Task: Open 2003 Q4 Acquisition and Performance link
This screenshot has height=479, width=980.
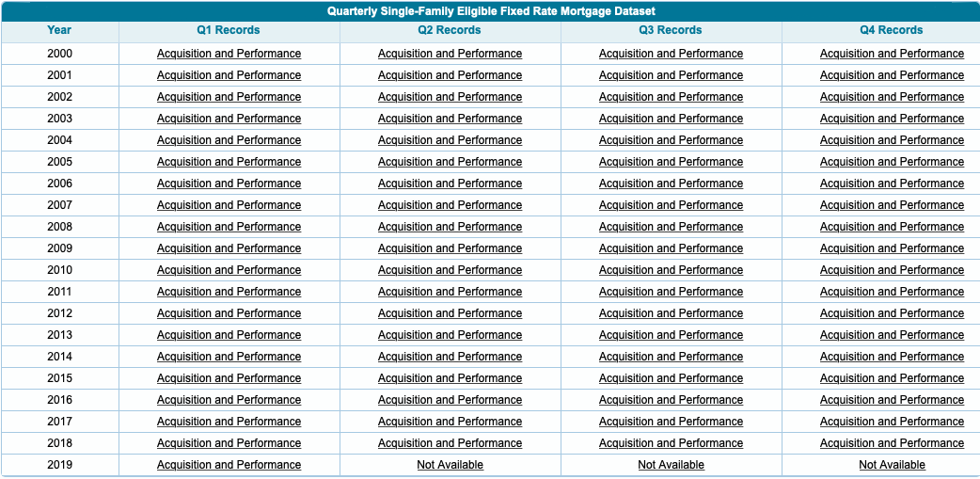Action: 892,119
